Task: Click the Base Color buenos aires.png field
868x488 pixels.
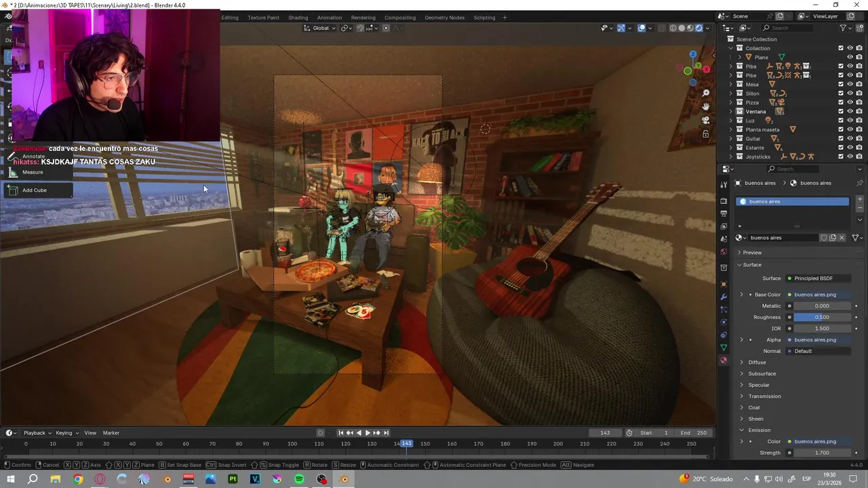Action: [818, 295]
